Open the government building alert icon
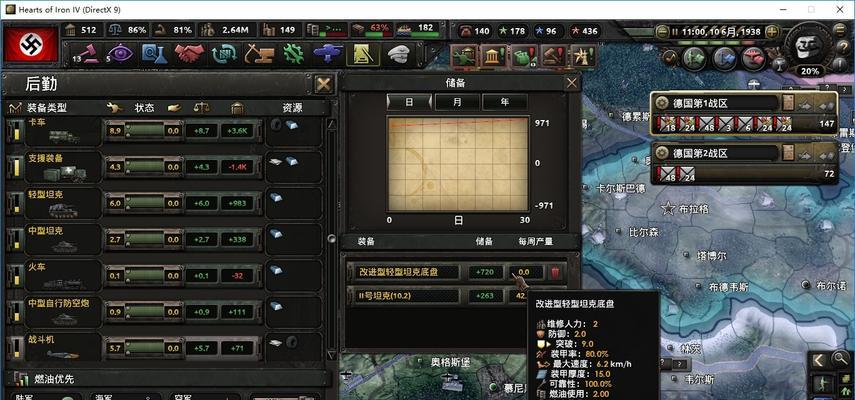The width and height of the screenshot is (855, 400). 494,56
